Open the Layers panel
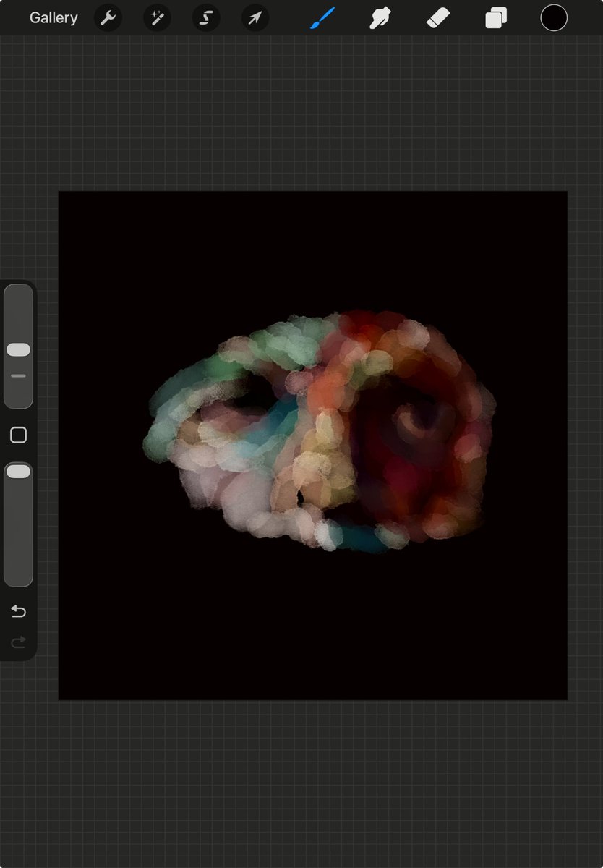Viewport: 603px width, 868px height. [496, 18]
